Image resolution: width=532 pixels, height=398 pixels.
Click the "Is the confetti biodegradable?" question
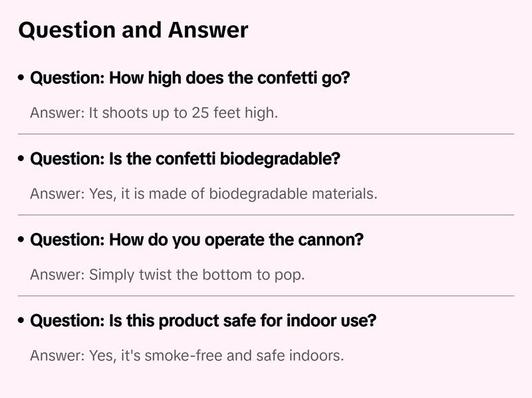pos(186,159)
